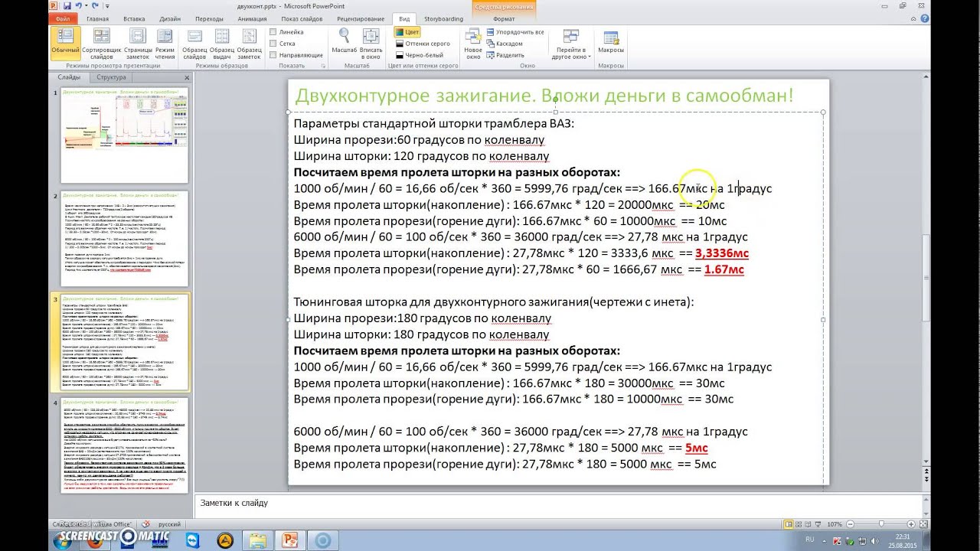Image resolution: width=980 pixels, height=551 pixels.
Task: Open Макросы macros button
Action: [611, 44]
